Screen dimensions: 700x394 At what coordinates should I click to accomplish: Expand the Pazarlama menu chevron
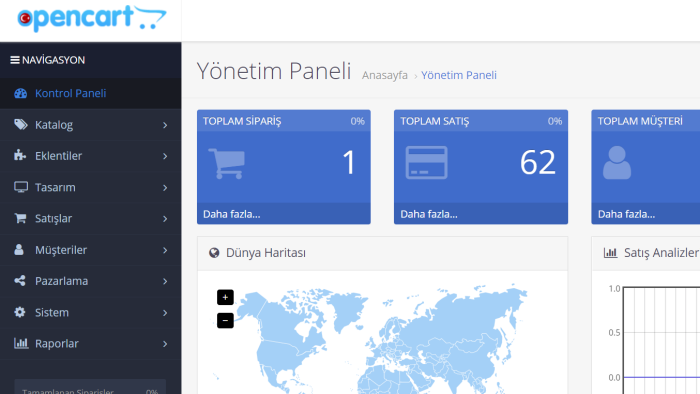point(165,282)
